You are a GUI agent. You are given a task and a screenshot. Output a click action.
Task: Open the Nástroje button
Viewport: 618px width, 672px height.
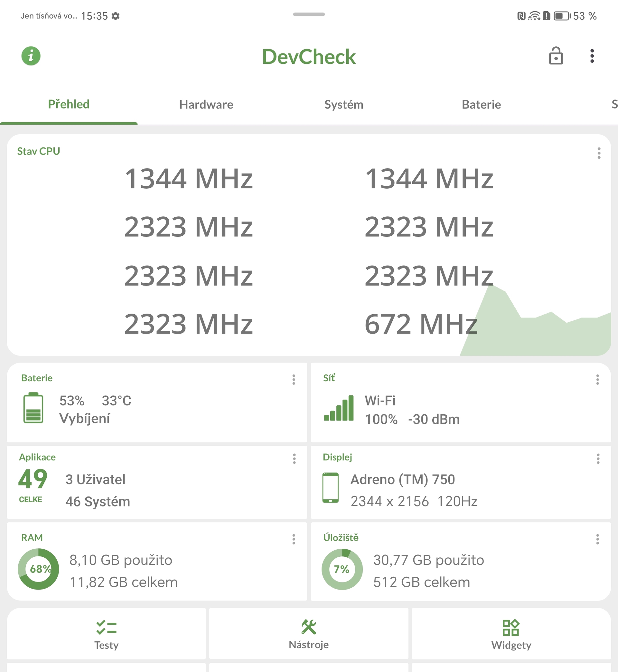[308, 634]
